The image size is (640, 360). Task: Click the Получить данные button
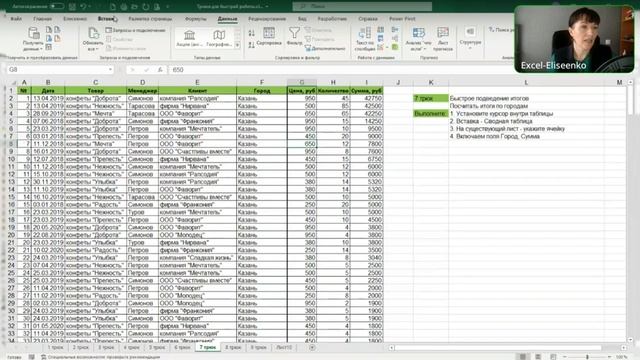tap(33, 39)
